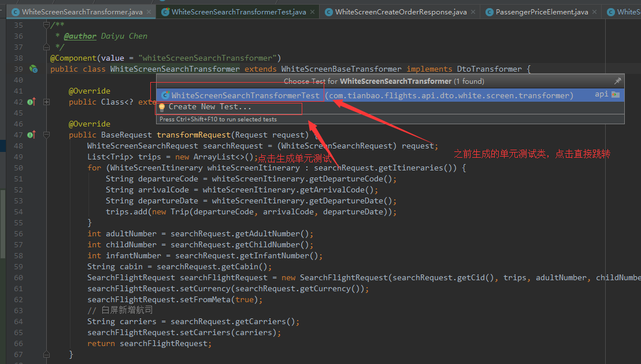Collapse the Javadoc fold at line 35
The image size is (641, 364).
(x=46, y=24)
